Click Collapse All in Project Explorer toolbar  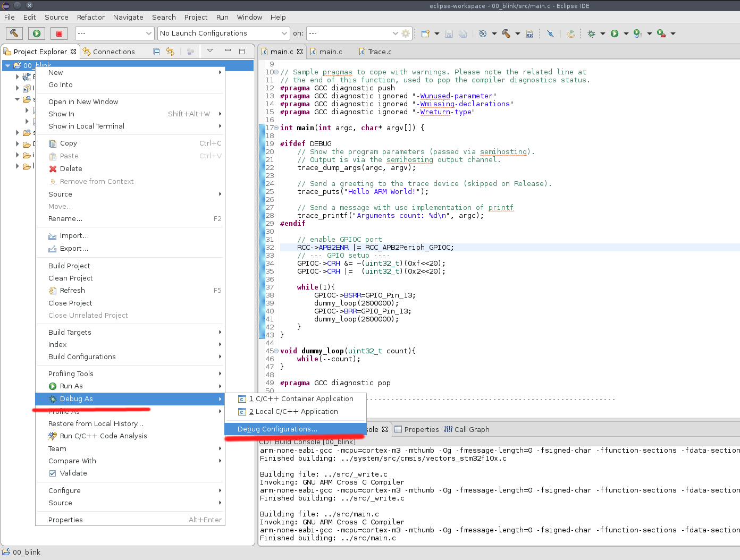[156, 51]
